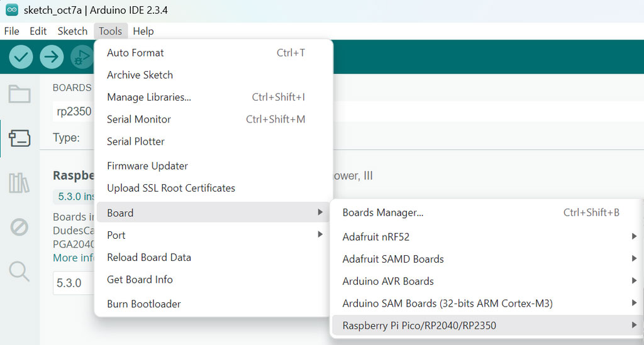Expand Adafruit SAMD Boards submenu
Screen dimensions: 644x345
click(x=487, y=259)
